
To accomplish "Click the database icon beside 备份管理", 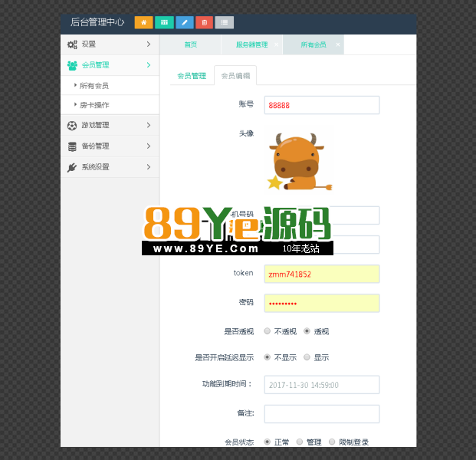I will (x=72, y=146).
